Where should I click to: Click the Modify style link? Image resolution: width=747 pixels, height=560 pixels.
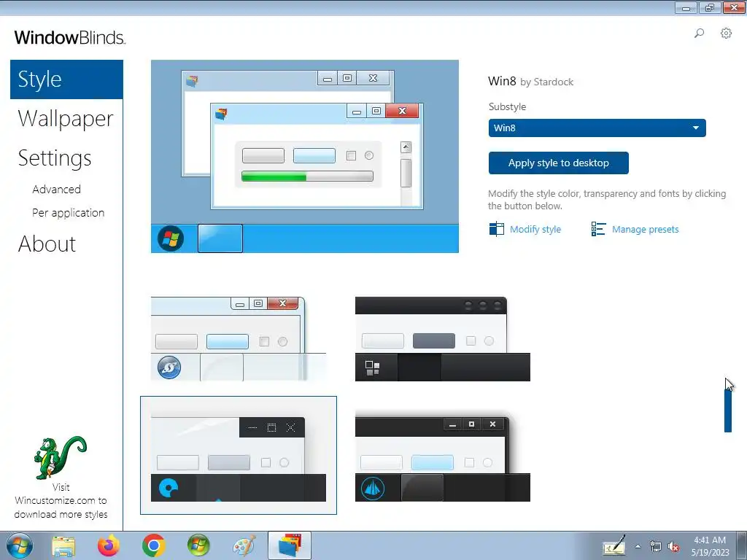coord(535,229)
